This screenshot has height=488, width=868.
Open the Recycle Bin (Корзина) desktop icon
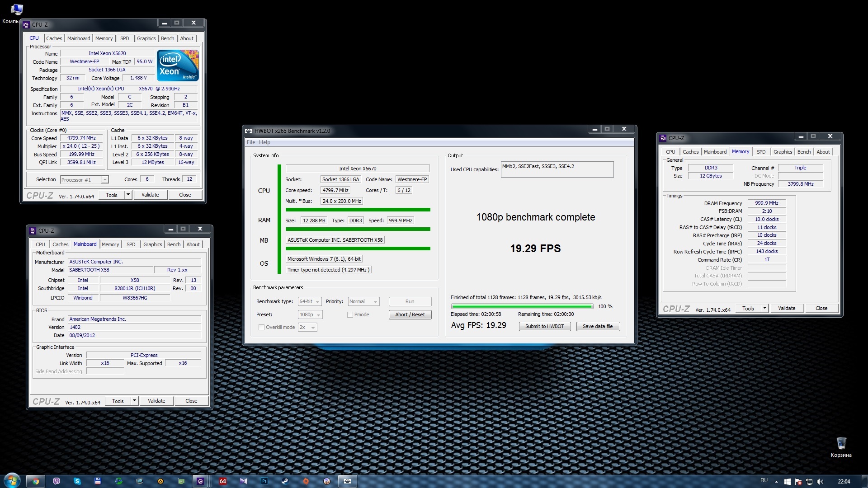point(841,447)
